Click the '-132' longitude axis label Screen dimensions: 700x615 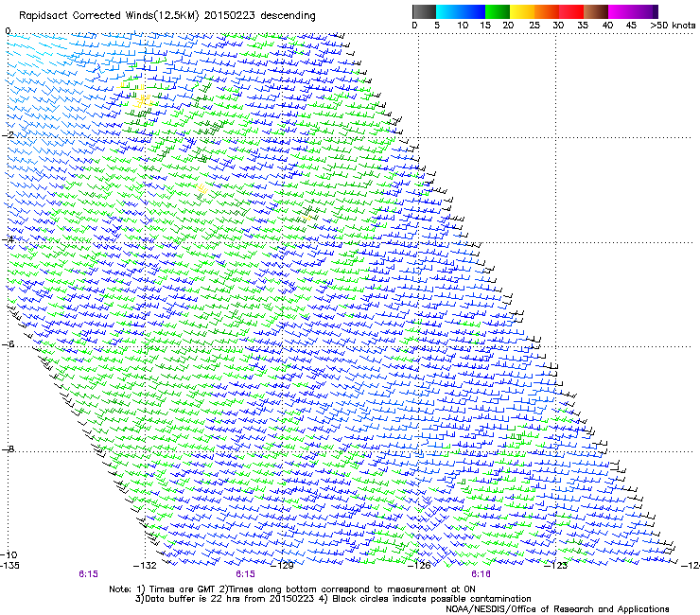point(145,566)
